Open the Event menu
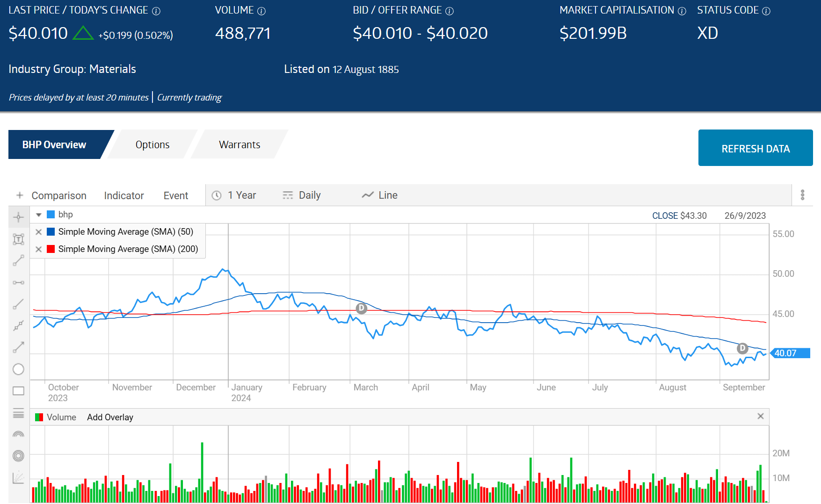The width and height of the screenshot is (821, 504). tap(176, 196)
